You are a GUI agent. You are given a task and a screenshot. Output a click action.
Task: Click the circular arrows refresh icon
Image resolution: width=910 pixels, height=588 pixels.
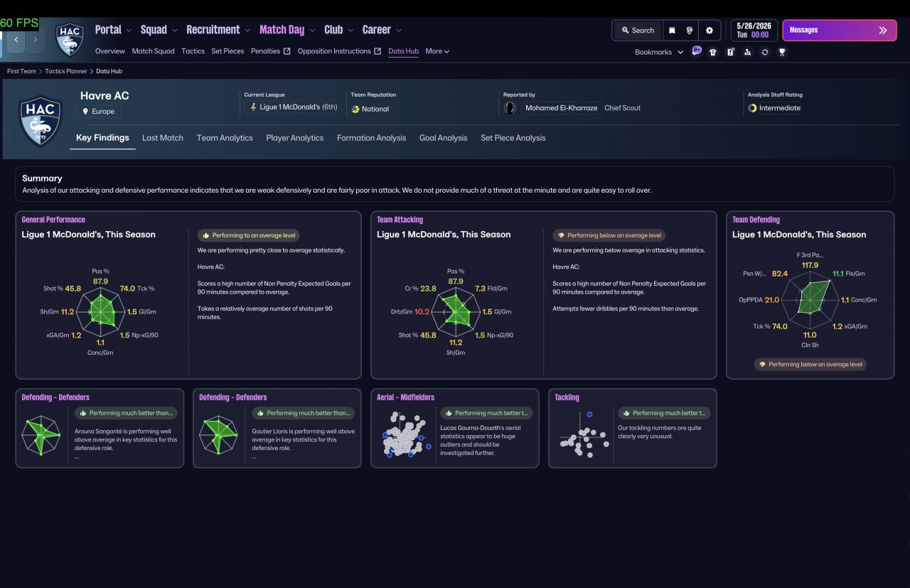tap(764, 52)
